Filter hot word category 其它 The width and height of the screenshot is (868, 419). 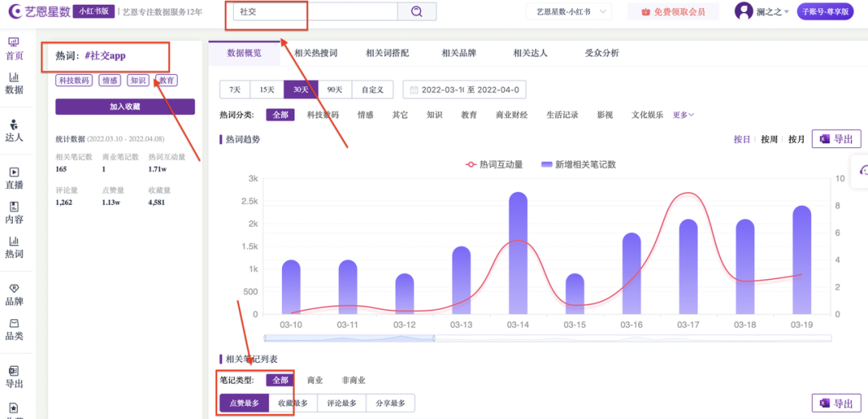coord(399,115)
